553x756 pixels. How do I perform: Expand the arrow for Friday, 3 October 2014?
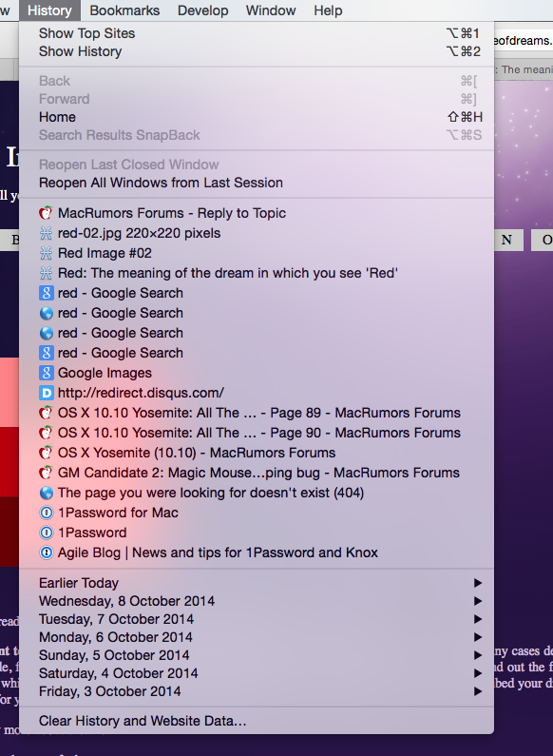click(x=477, y=691)
